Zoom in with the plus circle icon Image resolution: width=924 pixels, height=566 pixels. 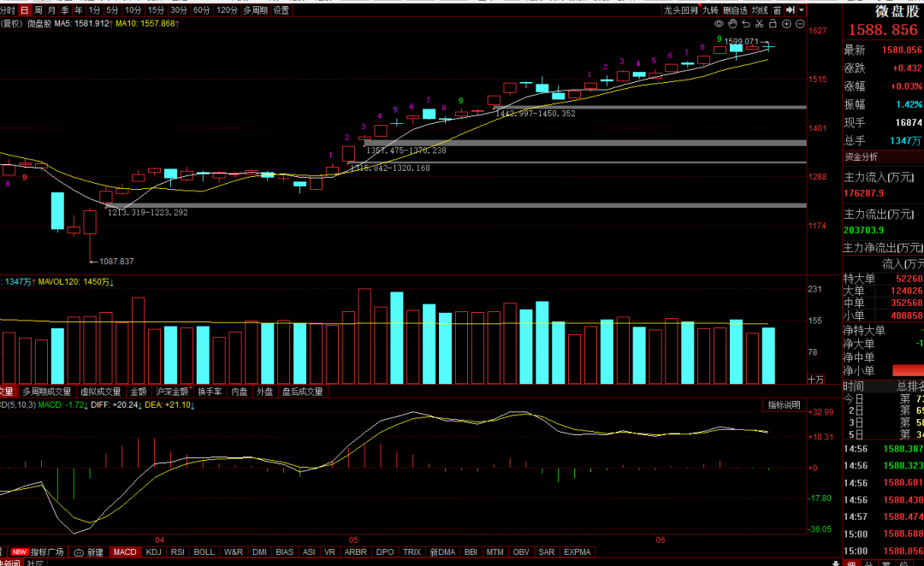click(x=785, y=24)
